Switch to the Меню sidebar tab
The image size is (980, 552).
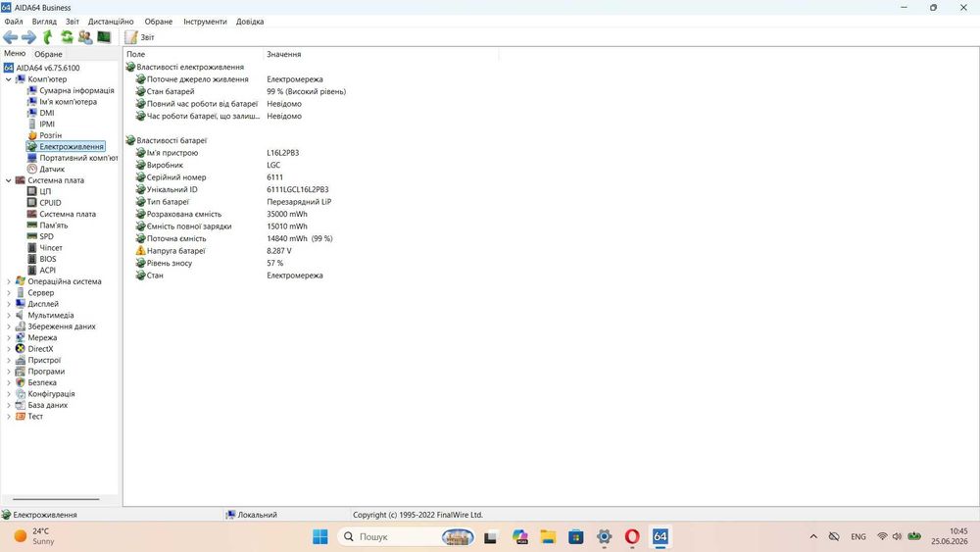coord(15,54)
